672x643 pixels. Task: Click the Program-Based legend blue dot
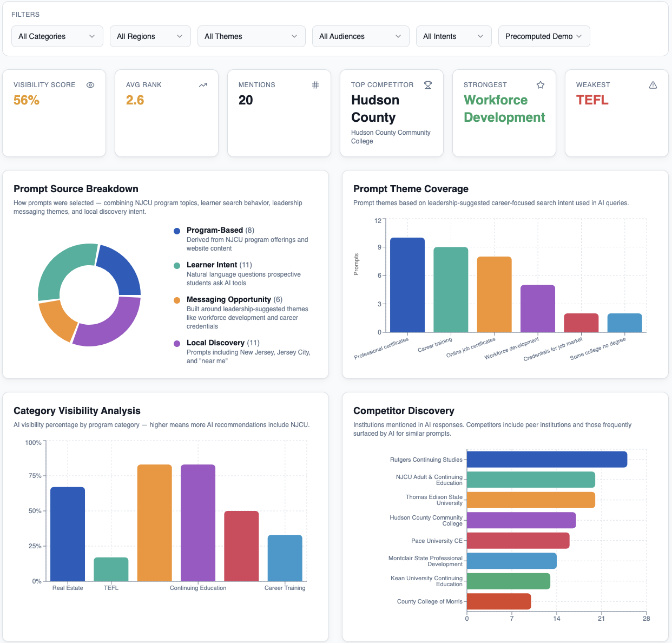(x=177, y=231)
